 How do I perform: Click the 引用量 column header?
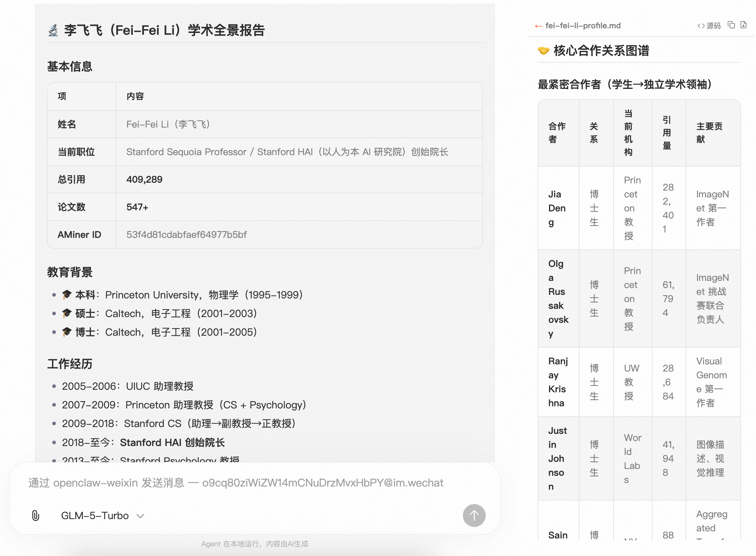tap(667, 133)
